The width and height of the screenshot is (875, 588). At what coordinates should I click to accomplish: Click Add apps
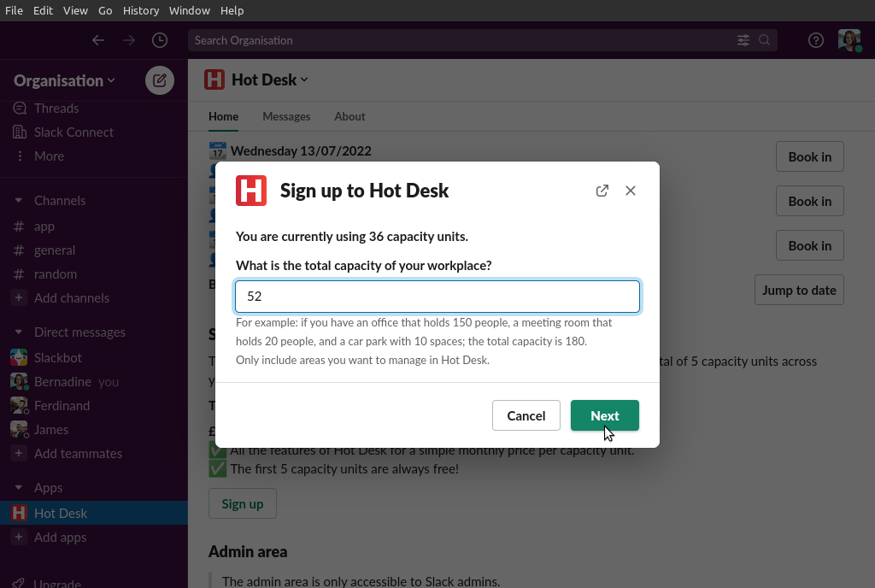point(61,538)
